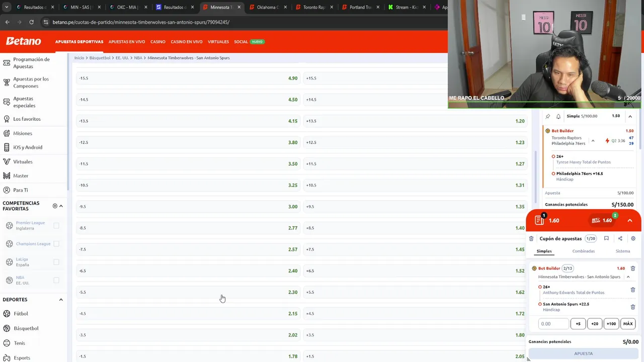
Task: Set stake to MÁX
Action: 628,324
